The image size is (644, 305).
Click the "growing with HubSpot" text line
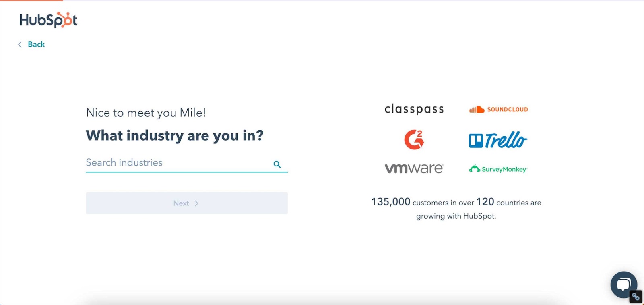pyautogui.click(x=456, y=216)
